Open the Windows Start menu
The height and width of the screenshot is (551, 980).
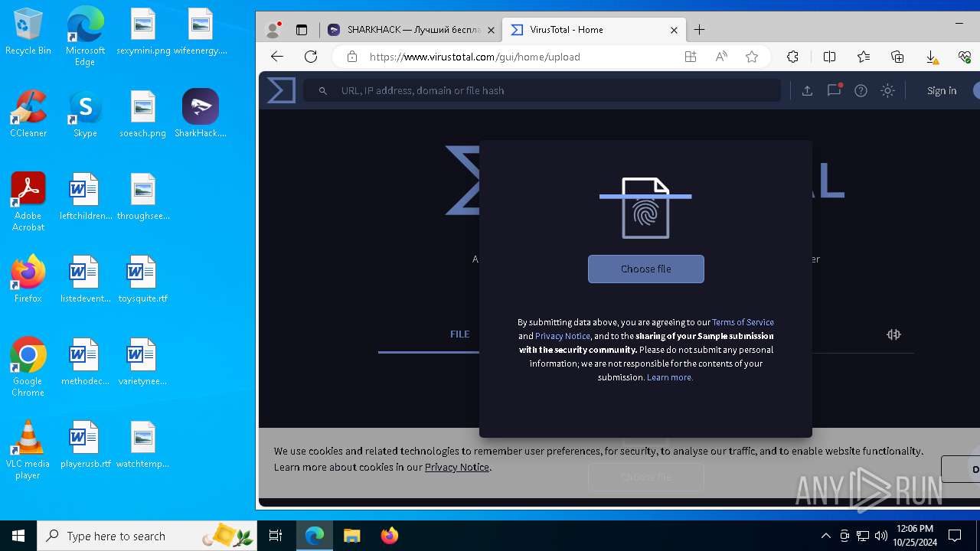pos(18,536)
